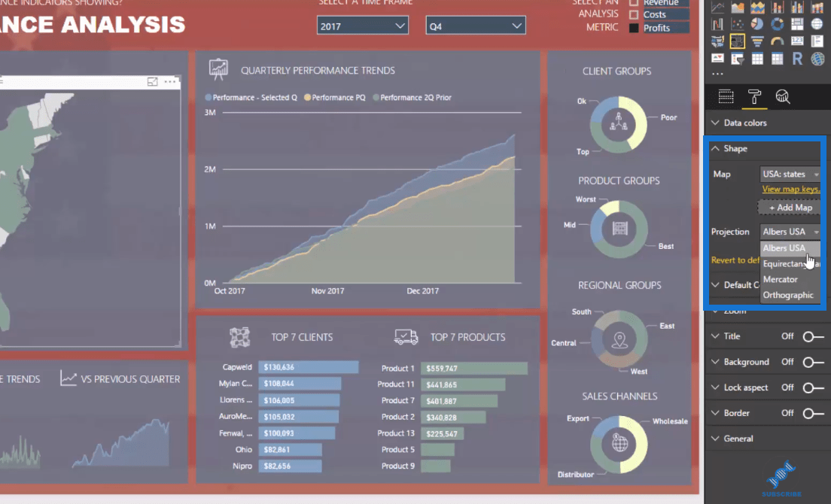The width and height of the screenshot is (831, 504).
Task: Expand the Border section chevron
Action: pos(716,413)
